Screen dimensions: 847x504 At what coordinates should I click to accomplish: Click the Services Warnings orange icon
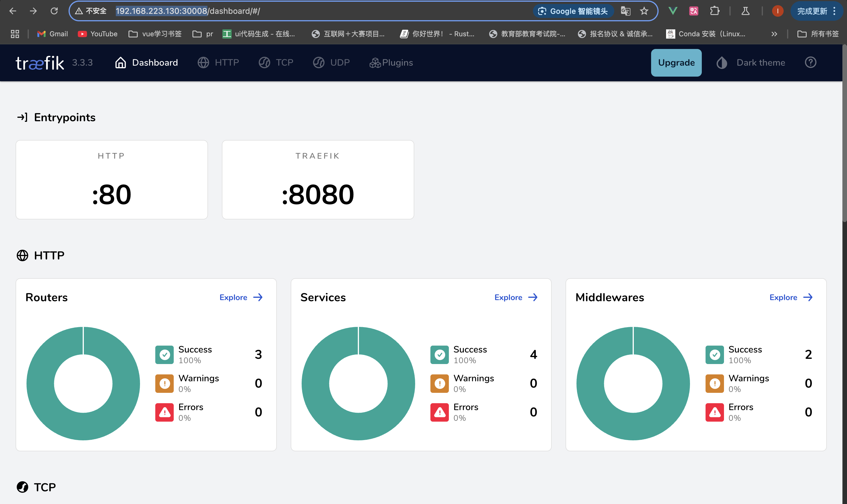pos(439,383)
